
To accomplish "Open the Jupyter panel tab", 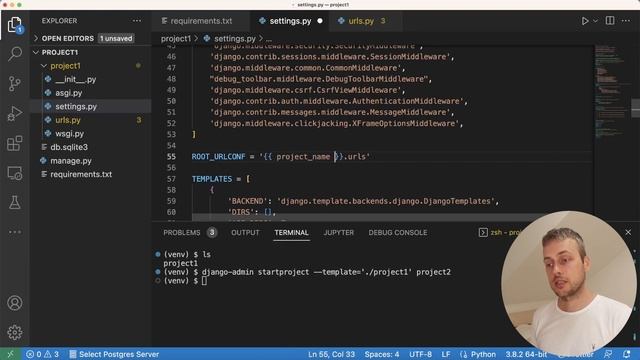I will click(339, 233).
